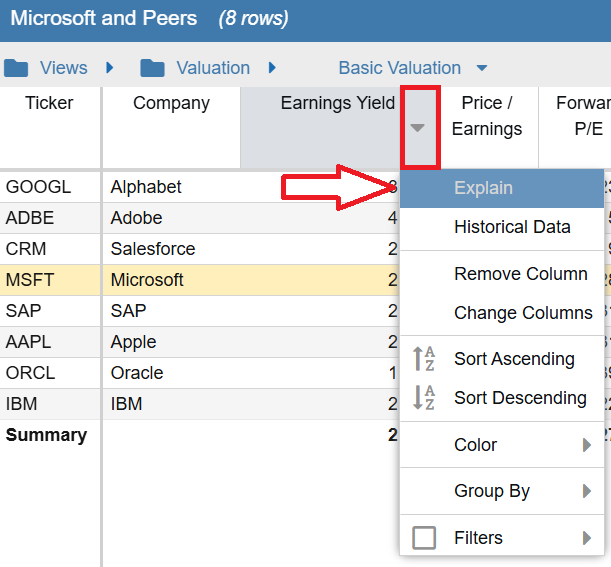Click the Valuation folder icon
This screenshot has height=567, width=611.
coord(152,68)
